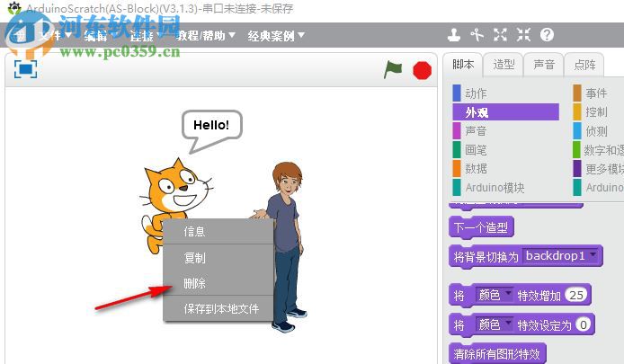
Task: Switch to the 点阵 tab
Action: click(x=584, y=64)
